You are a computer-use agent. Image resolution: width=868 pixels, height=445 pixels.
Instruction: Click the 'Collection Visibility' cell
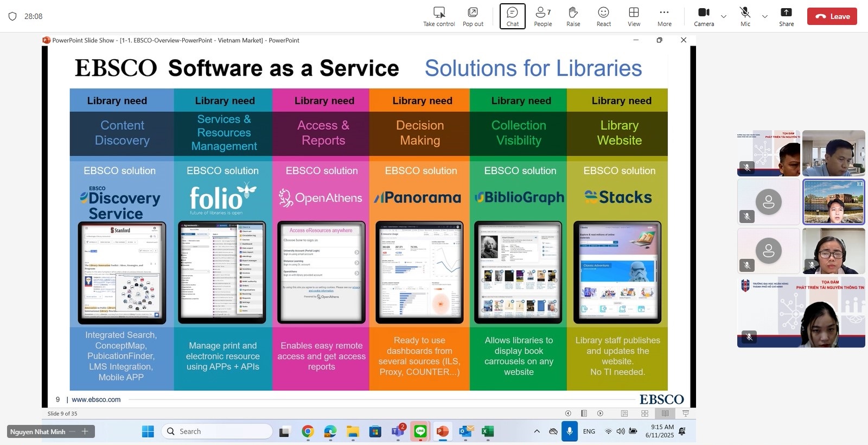coord(519,133)
